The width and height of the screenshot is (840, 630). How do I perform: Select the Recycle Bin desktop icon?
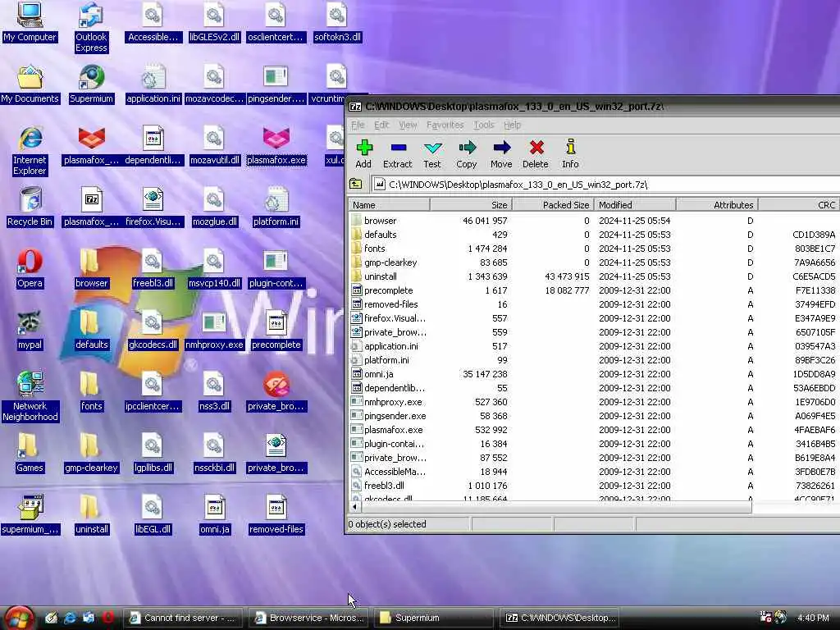tap(30, 208)
